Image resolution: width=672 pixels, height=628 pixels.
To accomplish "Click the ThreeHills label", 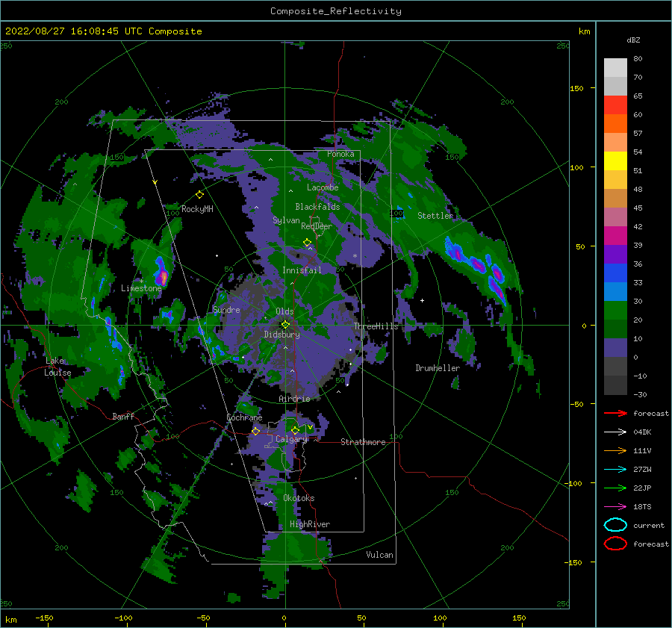I will coord(376,326).
